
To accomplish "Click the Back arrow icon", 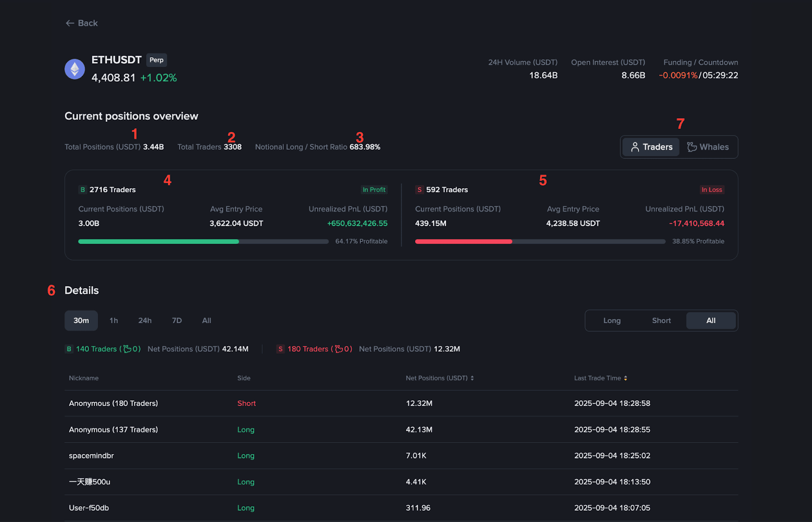I will pos(70,23).
